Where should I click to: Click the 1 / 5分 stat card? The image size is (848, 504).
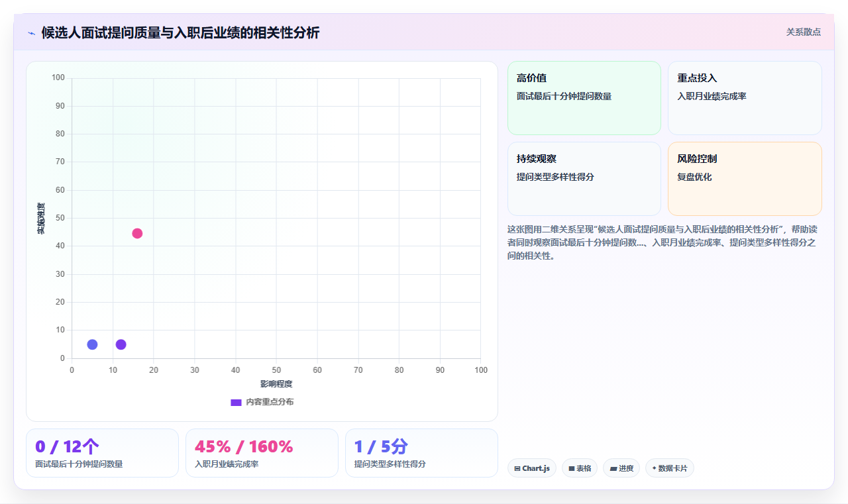click(421, 453)
